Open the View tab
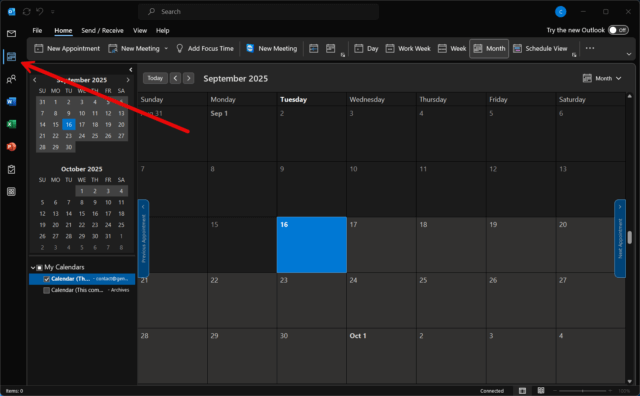 [x=140, y=31]
